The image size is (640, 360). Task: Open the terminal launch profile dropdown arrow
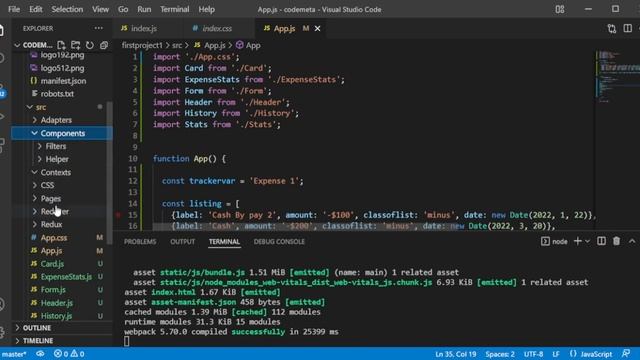[587, 241]
